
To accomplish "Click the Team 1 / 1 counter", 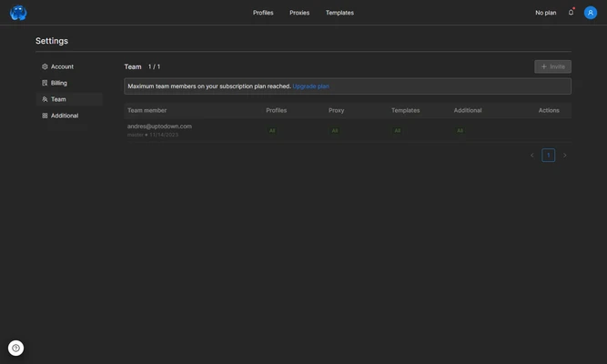I will coord(142,66).
